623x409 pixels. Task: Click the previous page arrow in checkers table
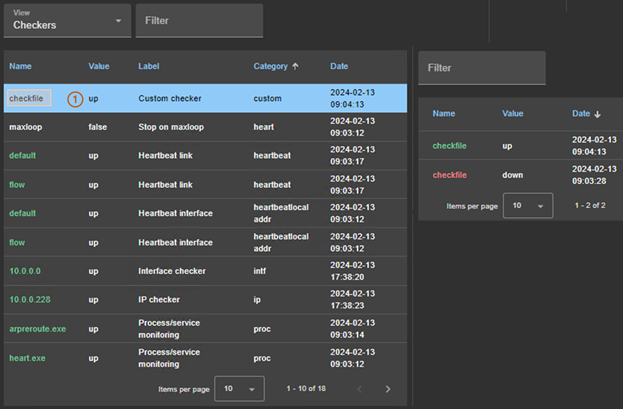coord(358,388)
